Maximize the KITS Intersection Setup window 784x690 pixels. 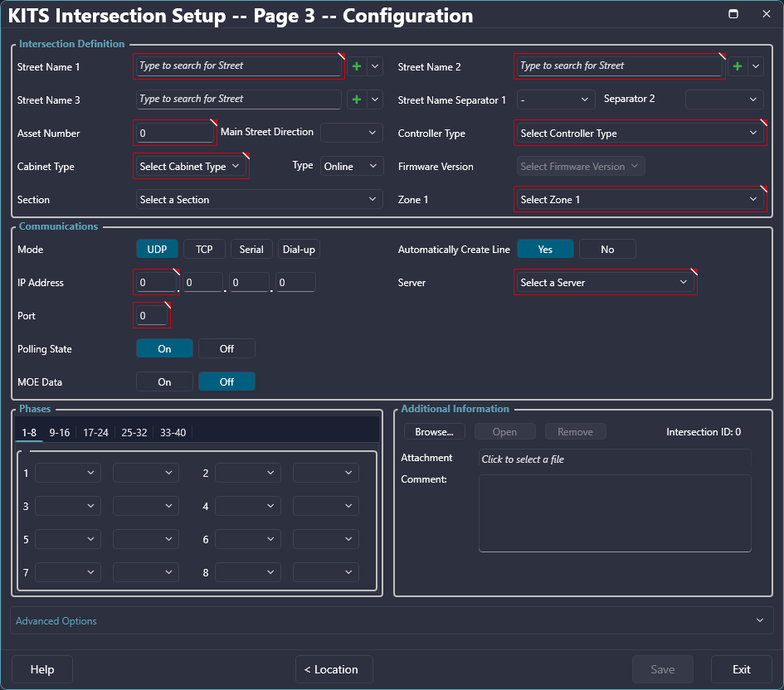click(x=733, y=14)
